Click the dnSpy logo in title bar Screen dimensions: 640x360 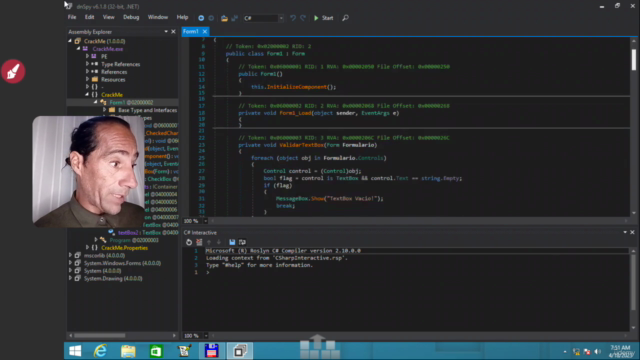coord(69,6)
